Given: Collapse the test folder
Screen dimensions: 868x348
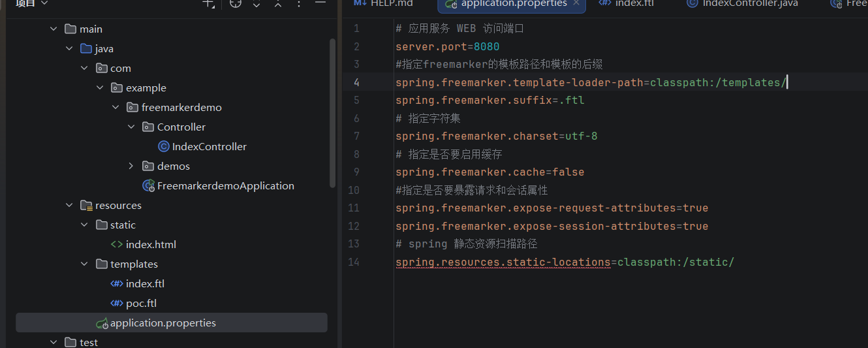Looking at the screenshot, I should pos(54,342).
